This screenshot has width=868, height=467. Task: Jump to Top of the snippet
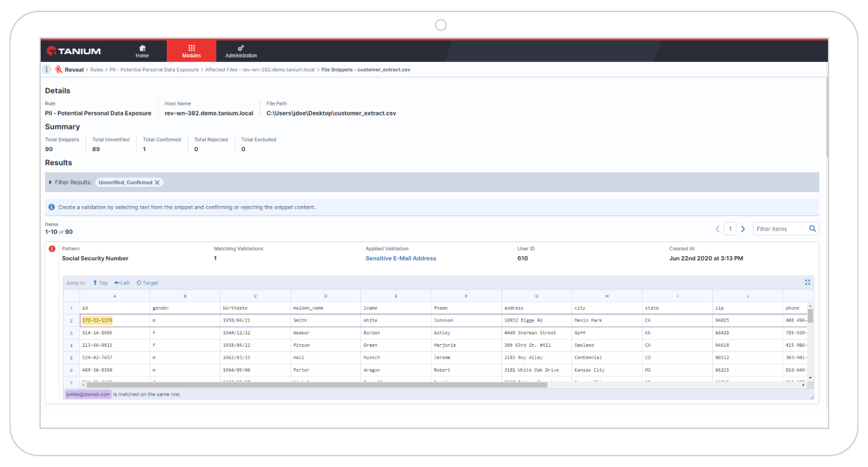100,283
